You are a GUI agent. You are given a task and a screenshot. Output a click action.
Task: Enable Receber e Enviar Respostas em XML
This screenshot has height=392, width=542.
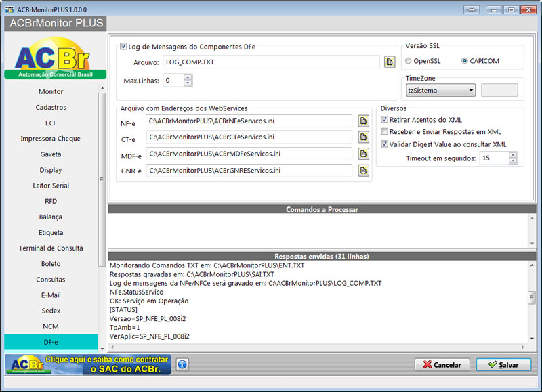384,131
